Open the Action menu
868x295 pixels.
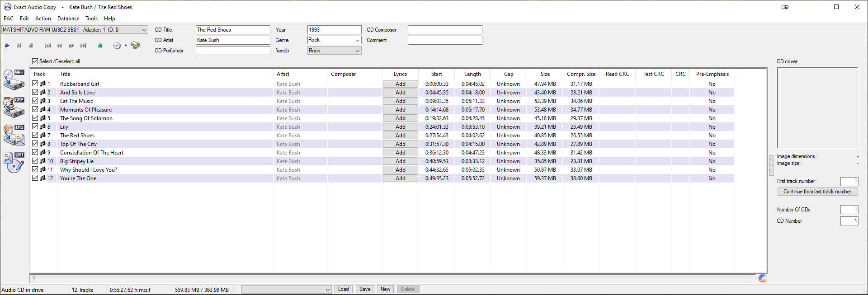point(43,19)
